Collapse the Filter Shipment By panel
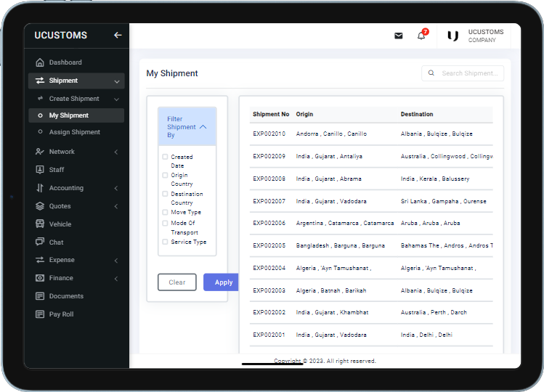Screen dimensions: 544x392 (203, 127)
